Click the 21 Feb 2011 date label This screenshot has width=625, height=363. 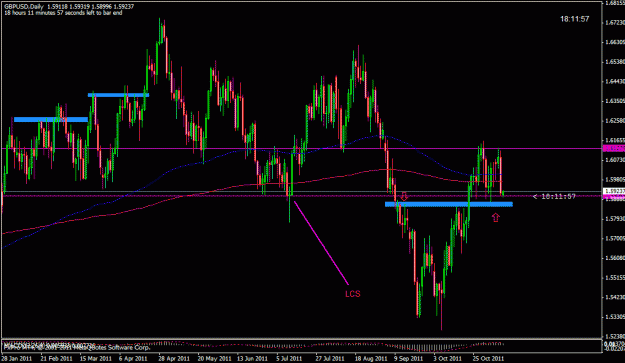coord(57,358)
